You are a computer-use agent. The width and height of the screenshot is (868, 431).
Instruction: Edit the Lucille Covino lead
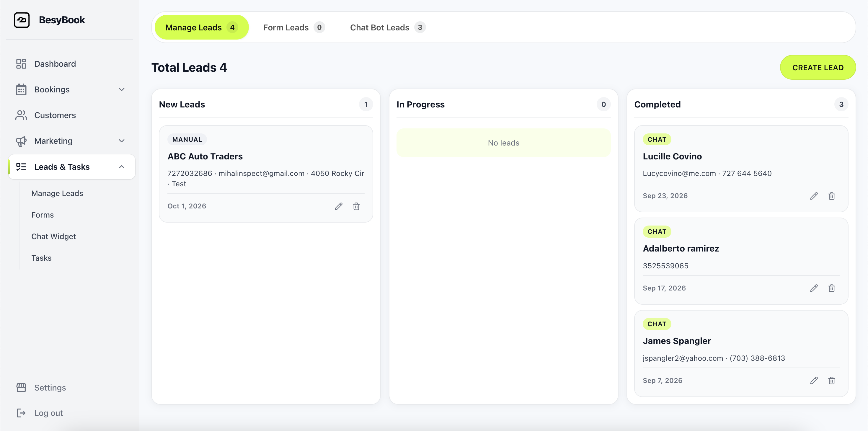[x=814, y=196]
